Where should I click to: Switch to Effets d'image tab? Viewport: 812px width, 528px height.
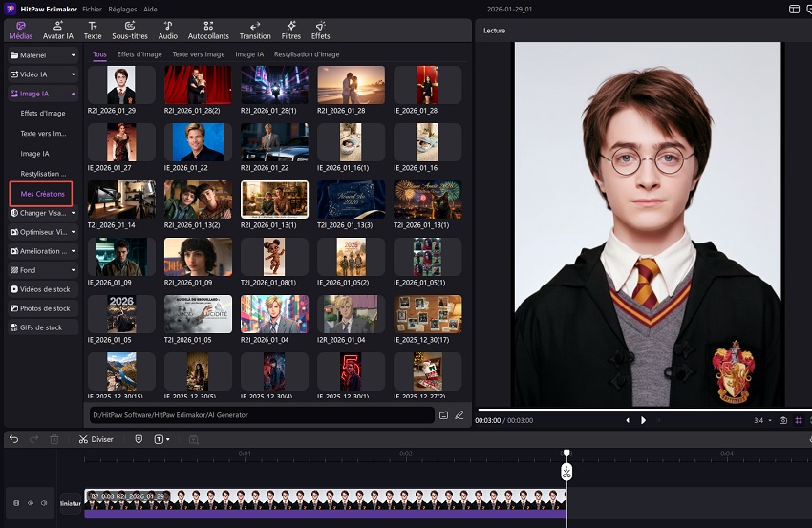[139, 54]
